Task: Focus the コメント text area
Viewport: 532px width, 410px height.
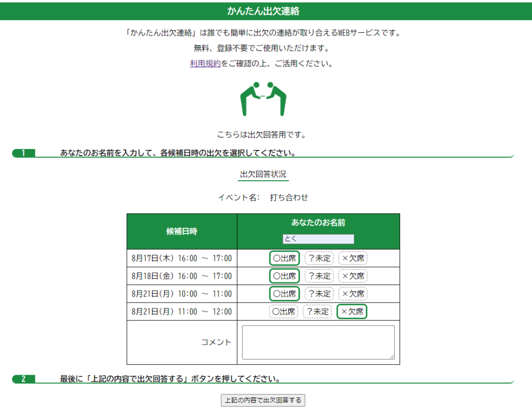Action: coord(318,342)
